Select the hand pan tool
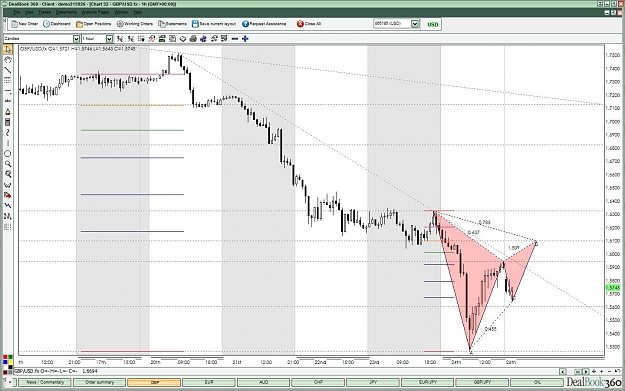 [x=8, y=60]
